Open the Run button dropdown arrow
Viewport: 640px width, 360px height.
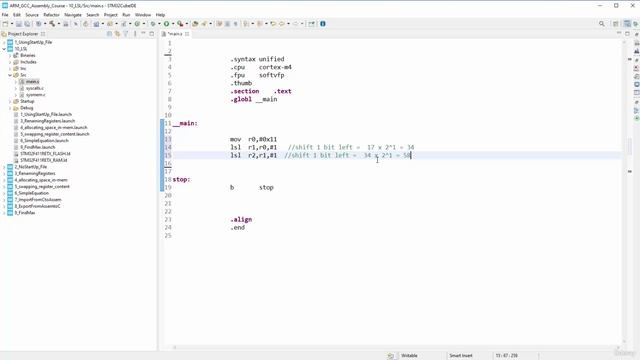pyautogui.click(x=173, y=24)
